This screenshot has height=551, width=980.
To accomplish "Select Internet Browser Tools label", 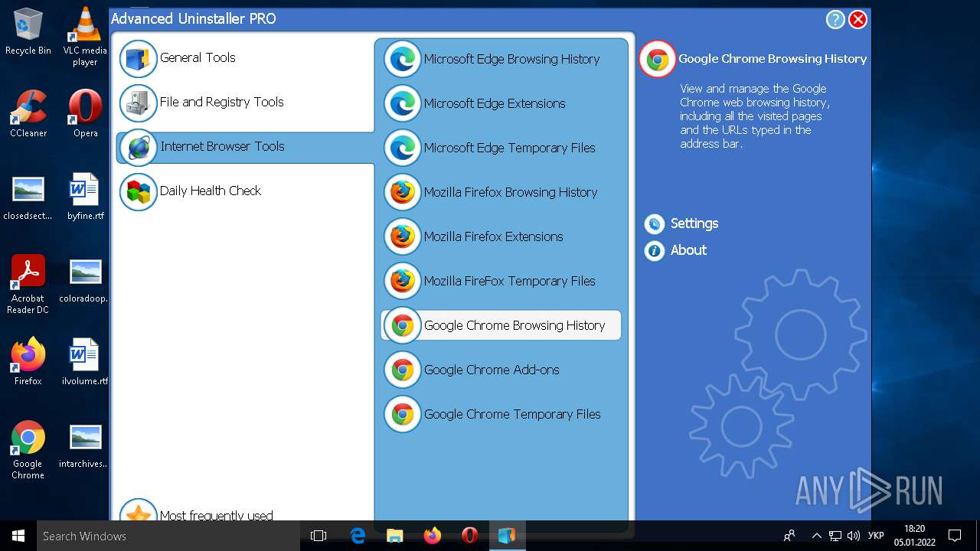I will coord(222,146).
